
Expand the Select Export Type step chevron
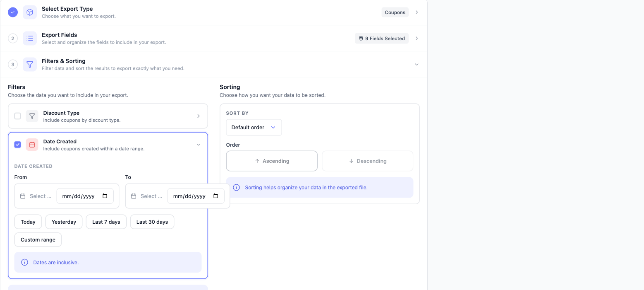(417, 12)
